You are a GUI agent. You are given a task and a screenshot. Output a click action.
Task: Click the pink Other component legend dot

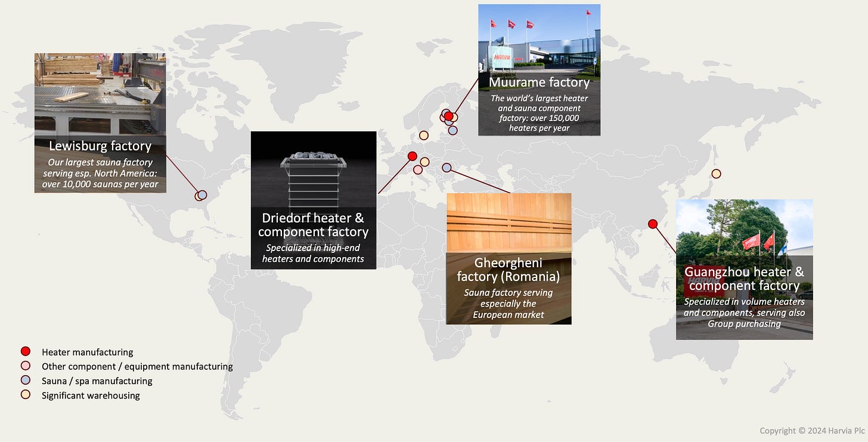(25, 366)
